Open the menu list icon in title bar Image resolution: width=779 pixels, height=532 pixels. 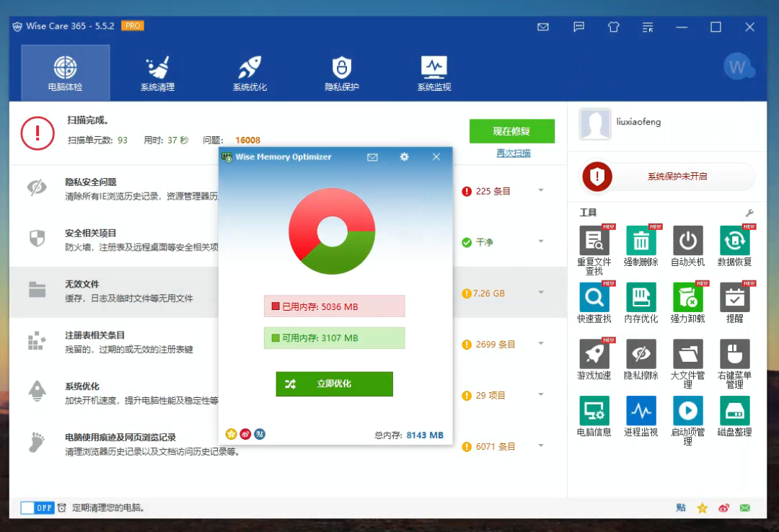647,27
